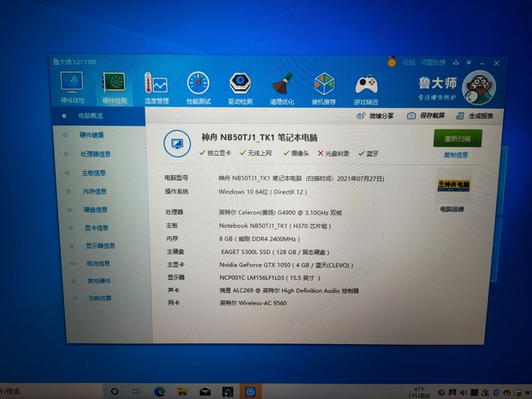532x399 pixels.
Task: Click the 光盘刻录 unsupported indicator
Action: (333, 153)
